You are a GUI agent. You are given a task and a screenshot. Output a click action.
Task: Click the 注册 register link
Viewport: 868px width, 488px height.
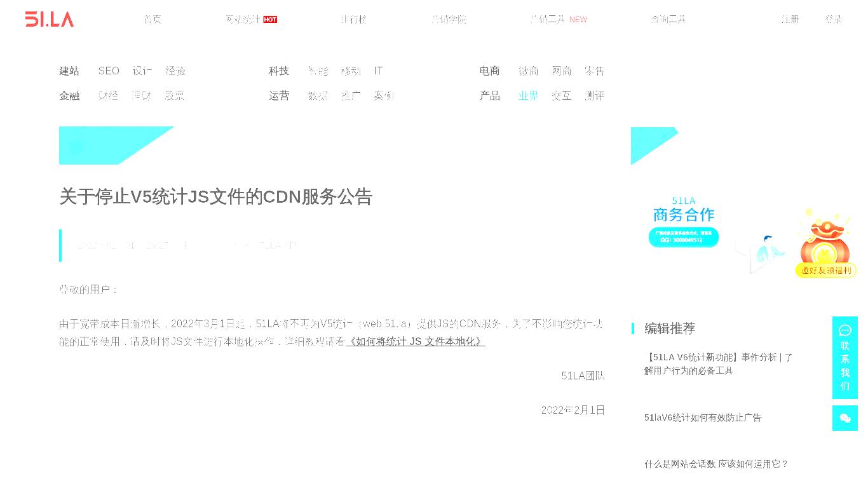[x=790, y=19]
